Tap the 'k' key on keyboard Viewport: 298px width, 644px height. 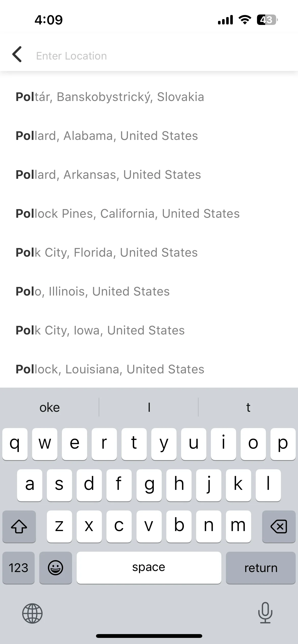tap(238, 485)
